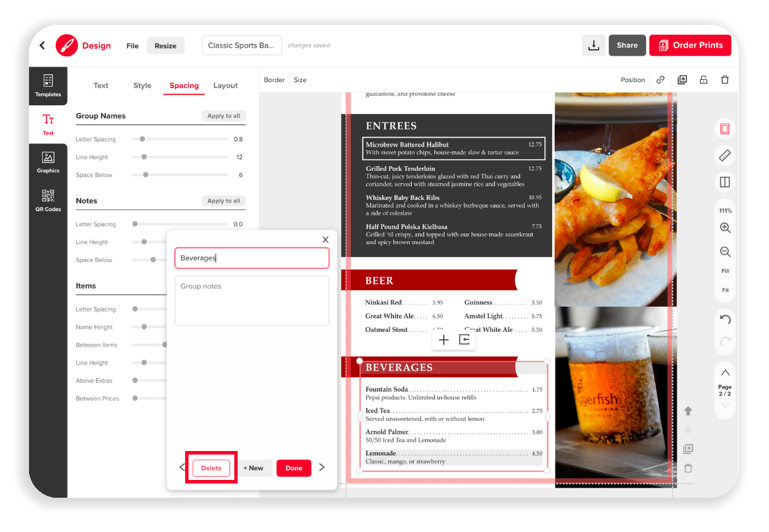This screenshot has height=532, width=769.
Task: Go to next page with down chevron
Action: click(x=725, y=405)
